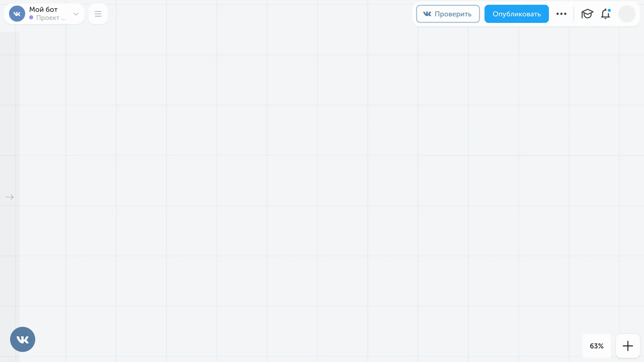Expand the left side panel arrow
The width and height of the screenshot is (644, 362).
[10, 197]
